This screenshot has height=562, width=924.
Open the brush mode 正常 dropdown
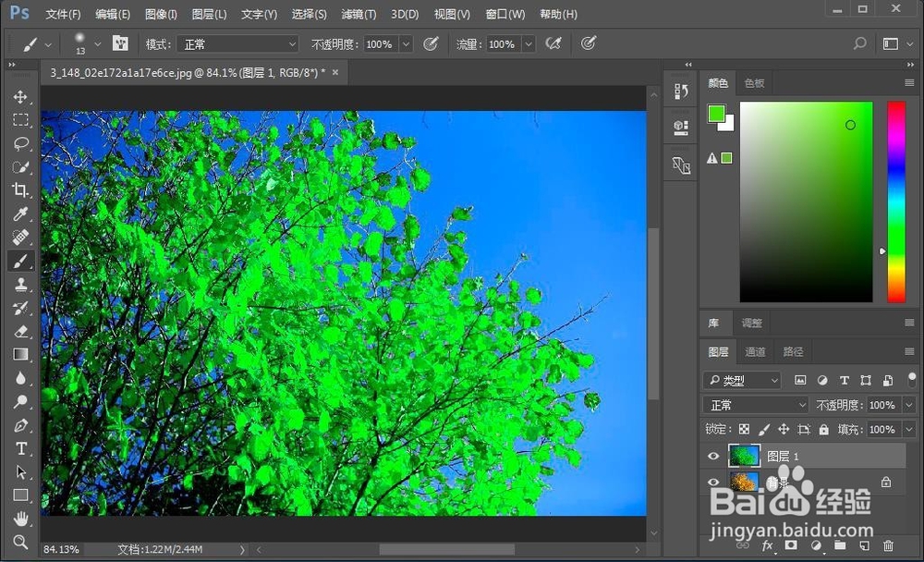click(x=237, y=44)
